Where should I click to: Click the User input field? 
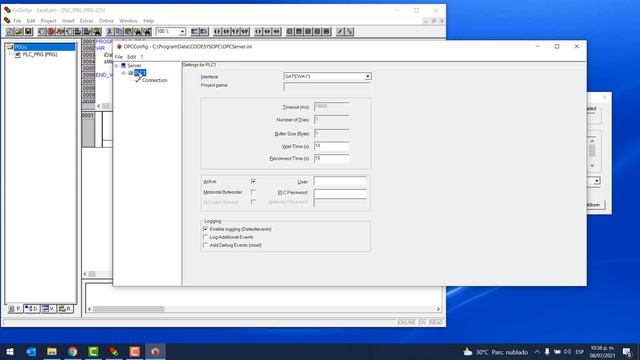coord(340,182)
